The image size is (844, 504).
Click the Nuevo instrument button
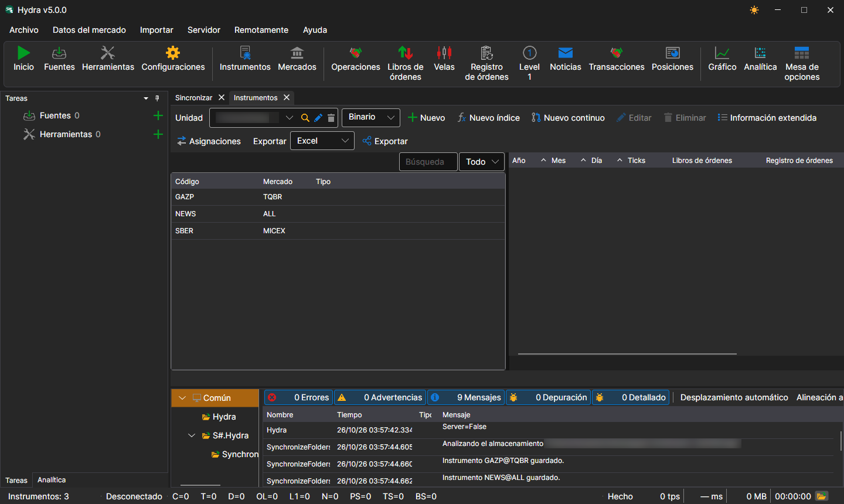(x=427, y=118)
